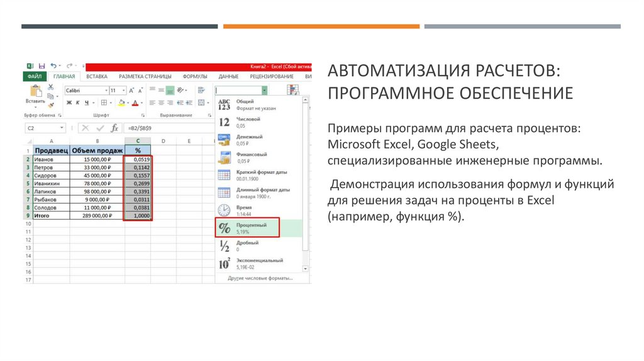Activate the Format Painter brush icon
Viewport: 644px width, 361px height.
click(50, 105)
